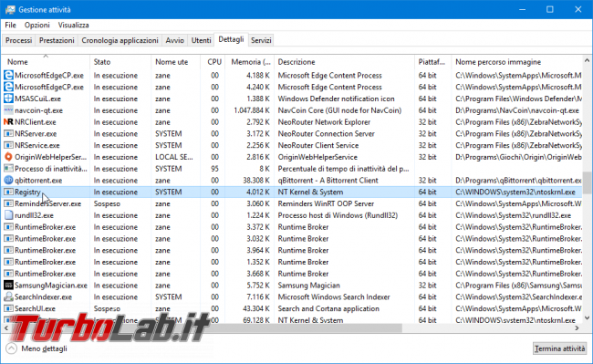Sort by Nome percorso immagine header

pos(516,62)
